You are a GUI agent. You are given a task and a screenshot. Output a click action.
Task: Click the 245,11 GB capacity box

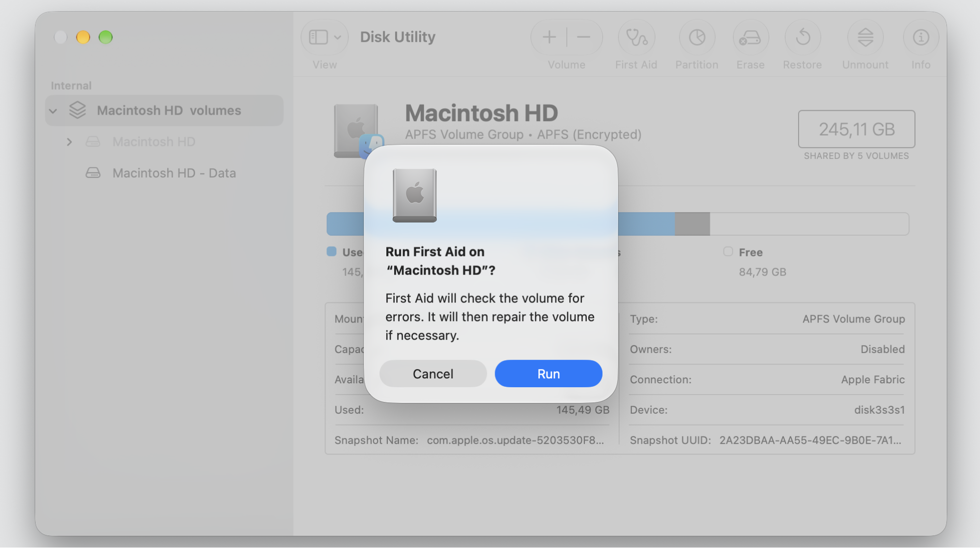click(x=856, y=129)
